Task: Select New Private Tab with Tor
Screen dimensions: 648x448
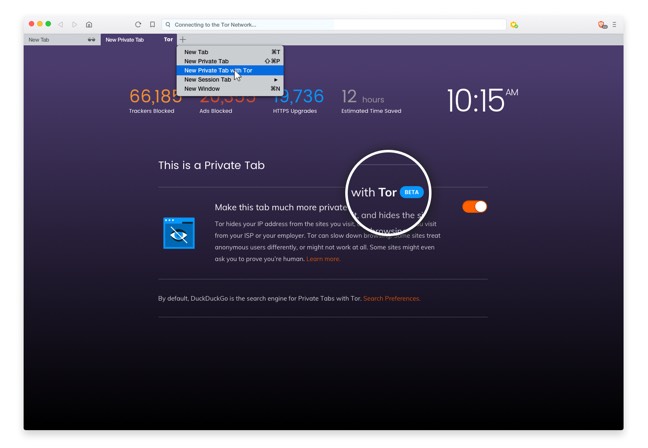Action: 230,70
